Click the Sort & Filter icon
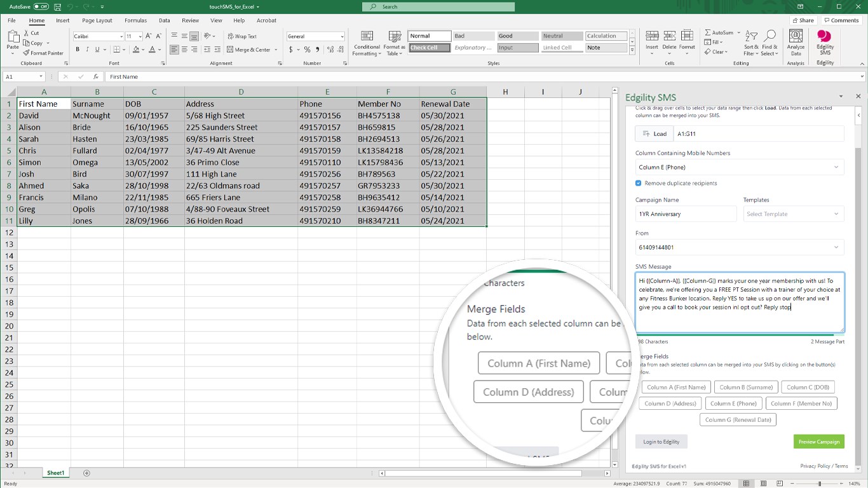The width and height of the screenshot is (868, 488). click(x=751, y=42)
